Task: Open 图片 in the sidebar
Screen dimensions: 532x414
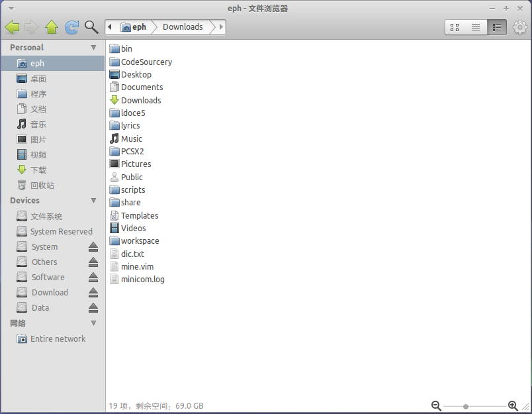Action: (x=53, y=140)
